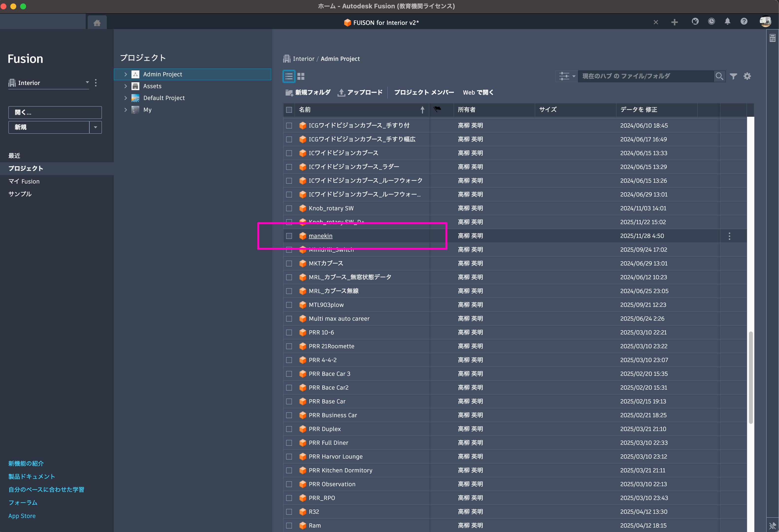Viewport: 779px width, 532px height.
Task: Select the MTL903plow checkbox
Action: (x=289, y=305)
